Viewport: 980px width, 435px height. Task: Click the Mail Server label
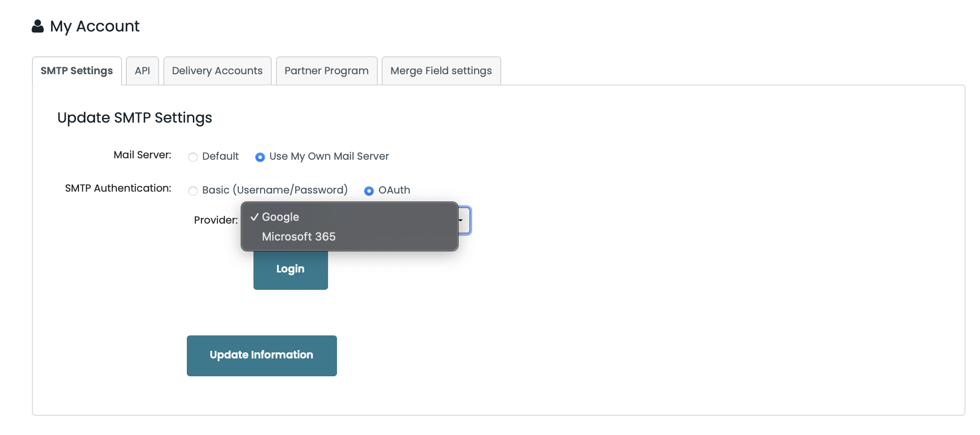142,155
